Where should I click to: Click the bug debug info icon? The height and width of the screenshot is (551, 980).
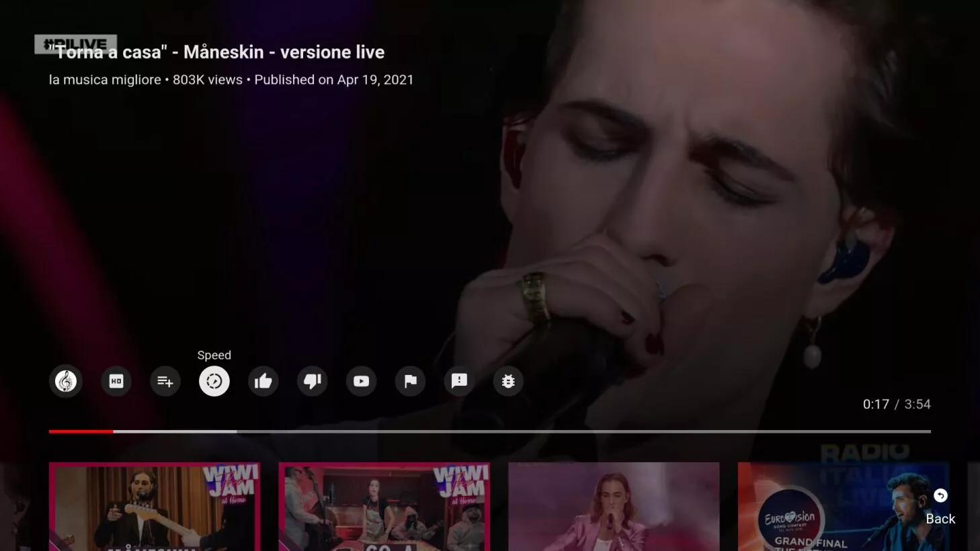coord(509,382)
